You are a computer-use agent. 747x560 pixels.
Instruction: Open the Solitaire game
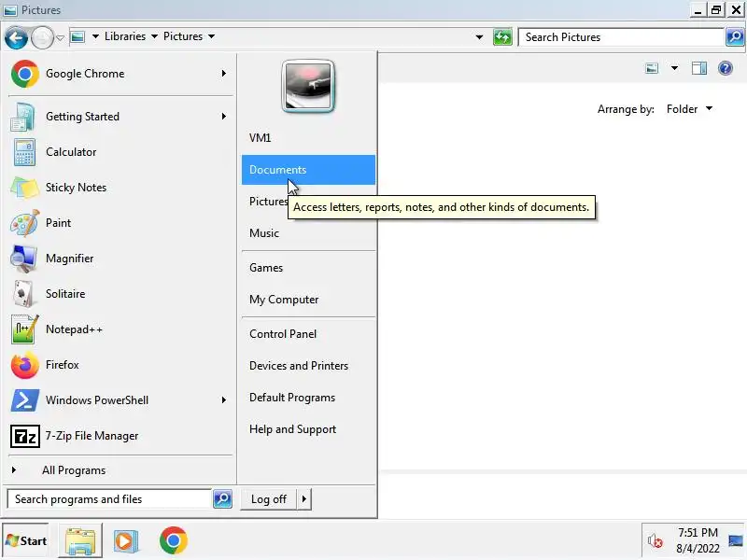click(x=120, y=294)
